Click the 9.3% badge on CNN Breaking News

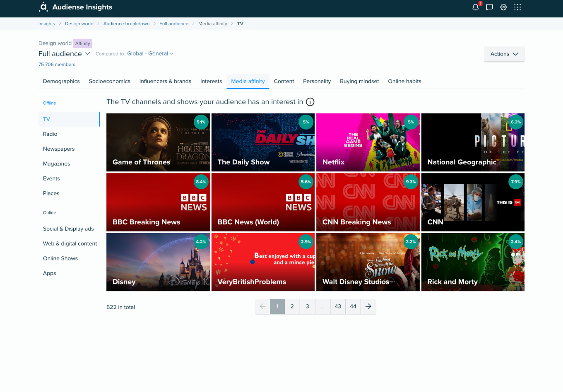pyautogui.click(x=411, y=182)
